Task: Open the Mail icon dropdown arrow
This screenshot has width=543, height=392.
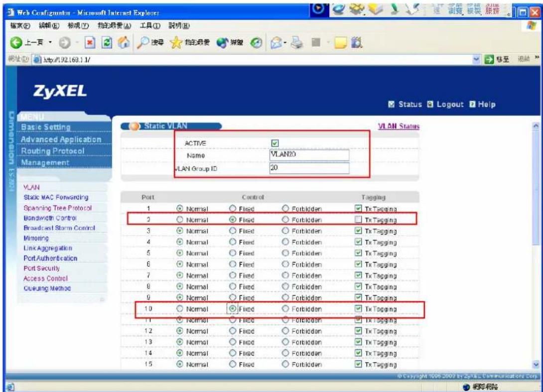Action: [x=285, y=43]
